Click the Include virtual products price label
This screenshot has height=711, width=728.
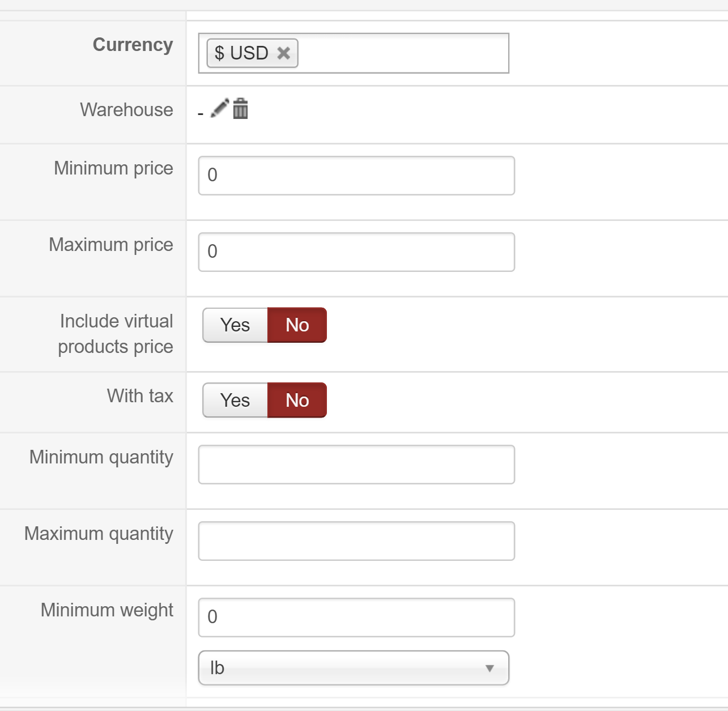116,334
